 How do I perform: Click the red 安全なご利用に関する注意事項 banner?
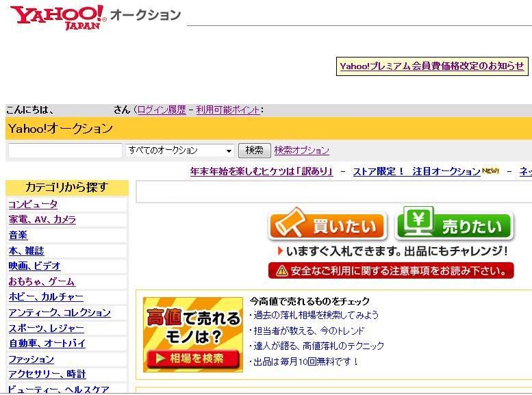(391, 271)
